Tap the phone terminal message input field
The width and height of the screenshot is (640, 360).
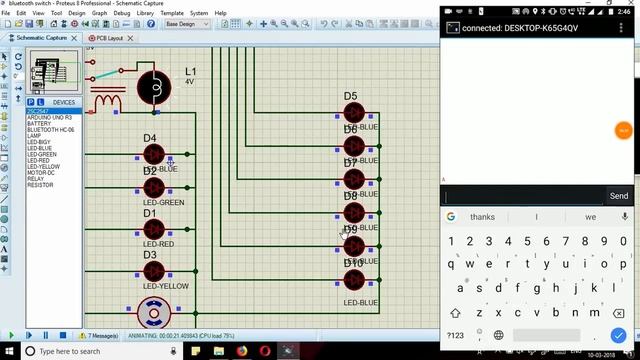tap(524, 196)
